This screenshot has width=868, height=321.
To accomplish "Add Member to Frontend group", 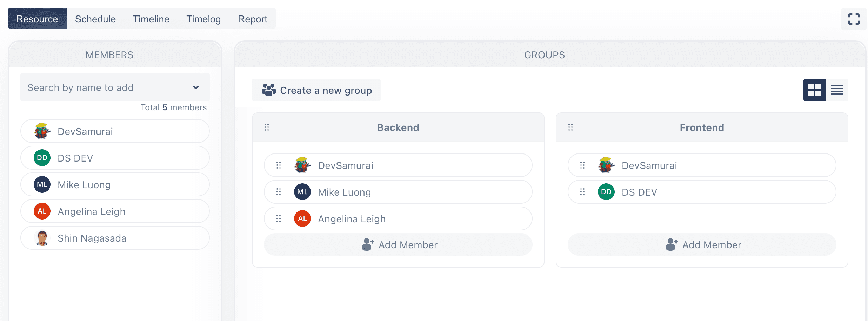I will coord(702,244).
